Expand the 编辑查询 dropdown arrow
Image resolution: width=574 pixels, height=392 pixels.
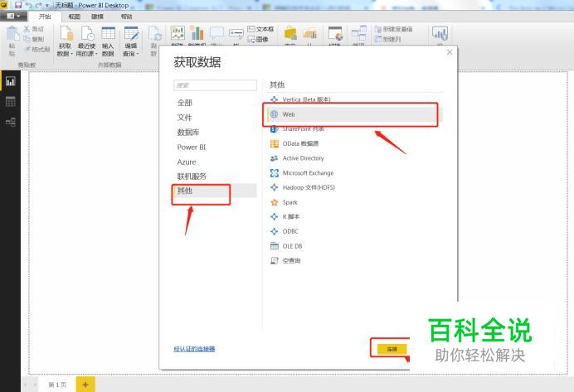click(x=138, y=54)
